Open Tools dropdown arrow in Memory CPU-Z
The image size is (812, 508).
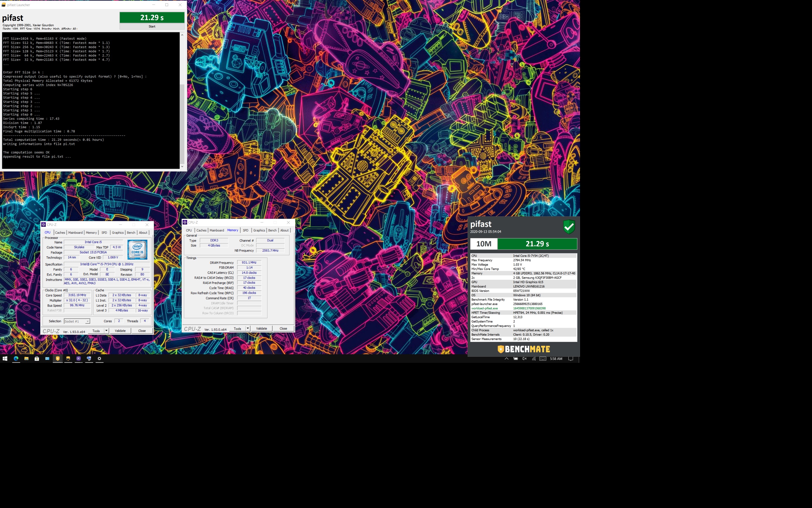tap(248, 329)
